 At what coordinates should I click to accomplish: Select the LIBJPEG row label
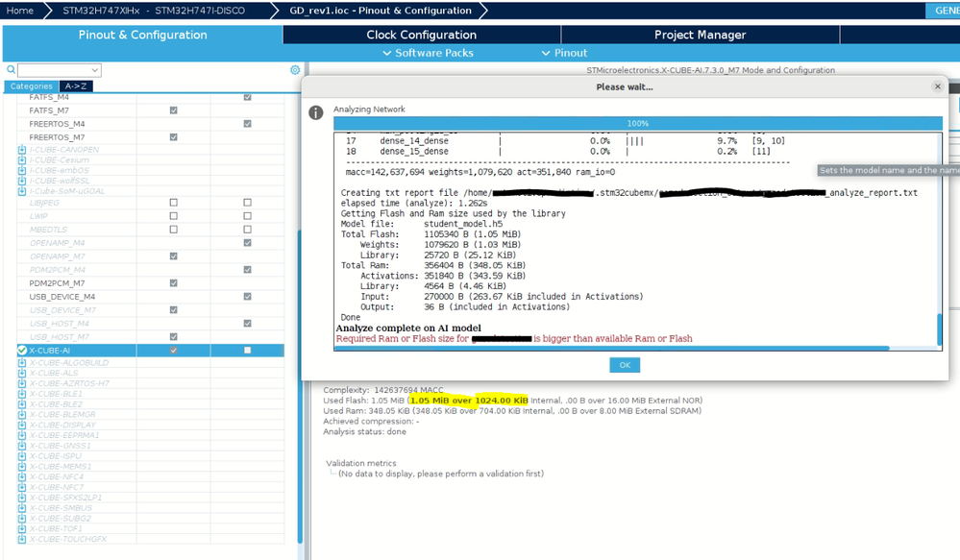[44, 202]
